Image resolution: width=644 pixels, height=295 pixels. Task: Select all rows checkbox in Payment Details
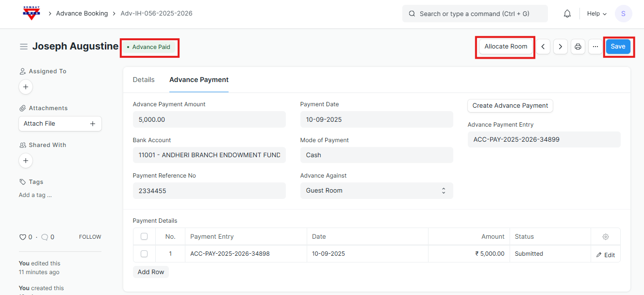click(x=144, y=237)
